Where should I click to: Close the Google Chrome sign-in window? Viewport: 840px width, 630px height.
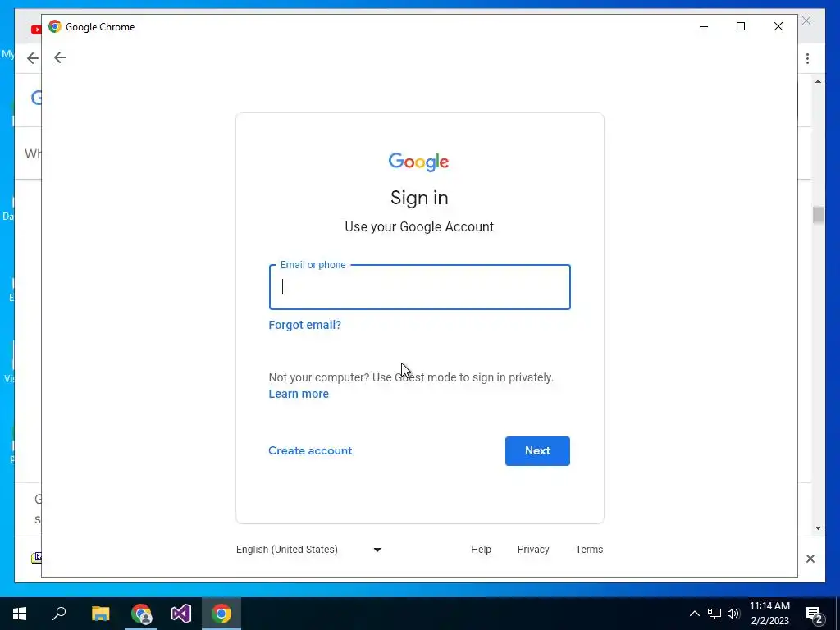[778, 26]
